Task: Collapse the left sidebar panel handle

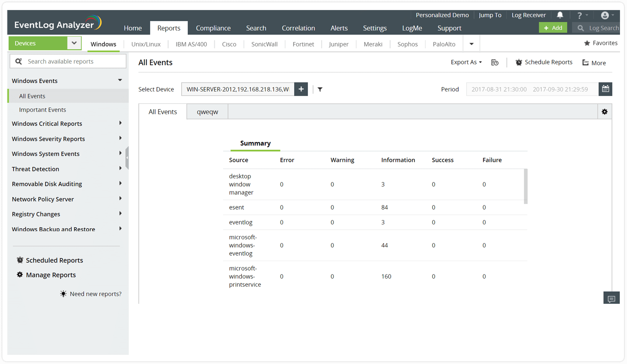Action: tap(127, 158)
